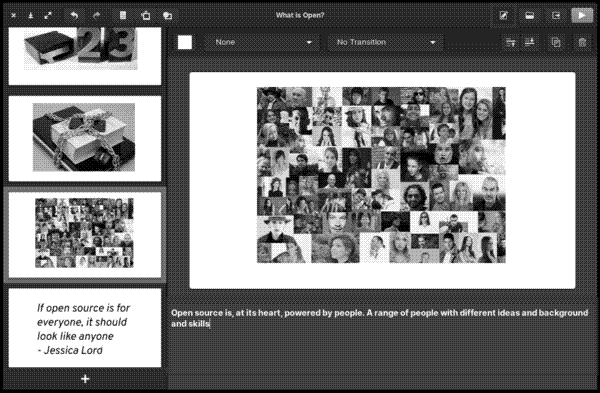The height and width of the screenshot is (393, 600).
Task: Undo the last action
Action: pos(74,15)
